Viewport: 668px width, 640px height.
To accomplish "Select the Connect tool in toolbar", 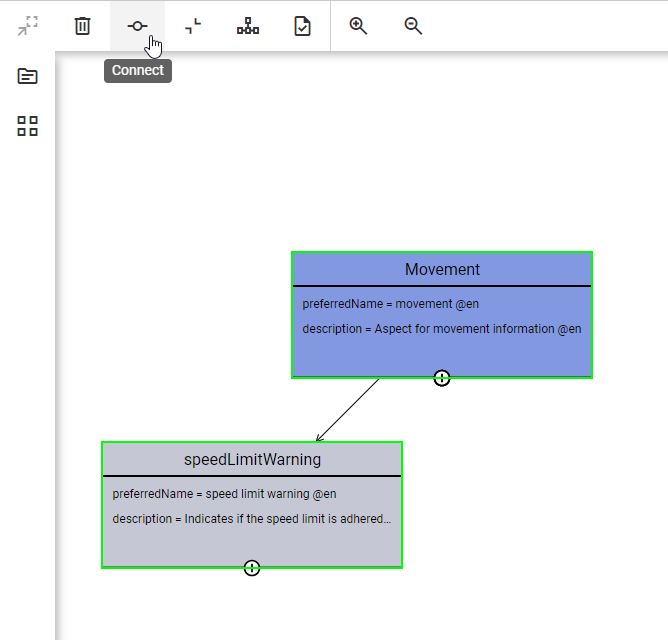I will 137,26.
